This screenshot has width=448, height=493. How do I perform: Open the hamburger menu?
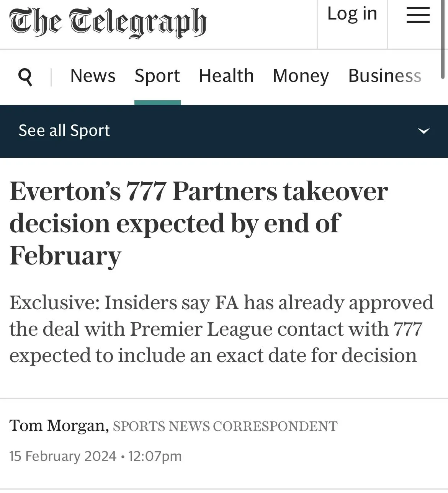(x=418, y=15)
